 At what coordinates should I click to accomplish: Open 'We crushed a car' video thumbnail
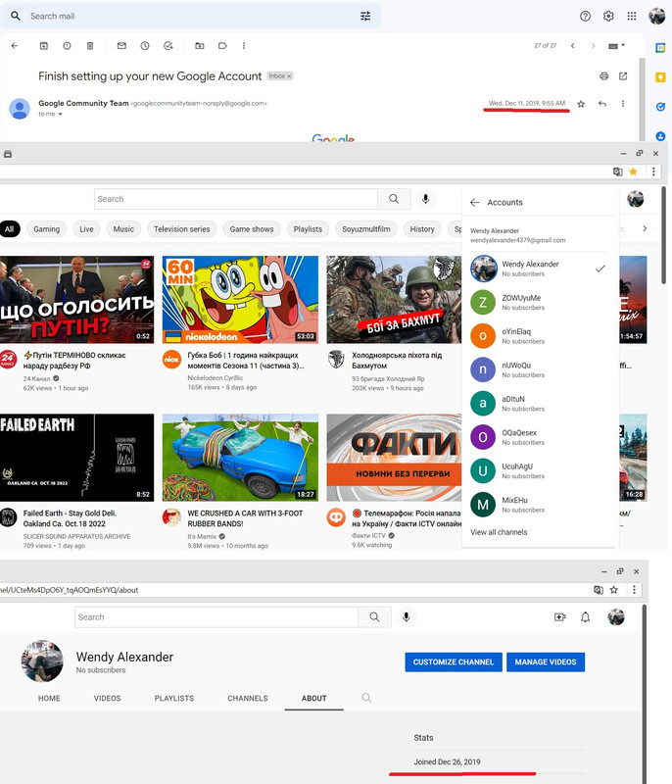point(240,458)
